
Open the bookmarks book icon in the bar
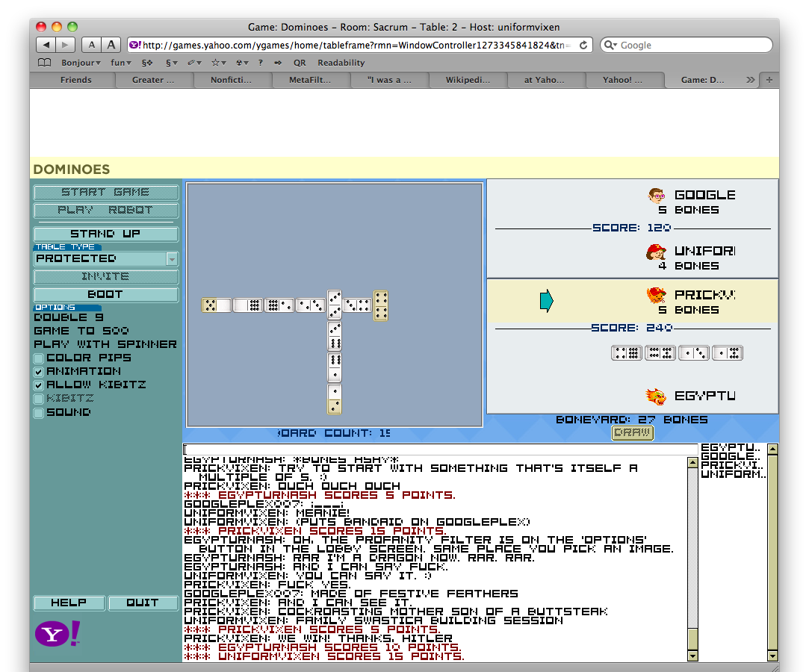[45, 63]
